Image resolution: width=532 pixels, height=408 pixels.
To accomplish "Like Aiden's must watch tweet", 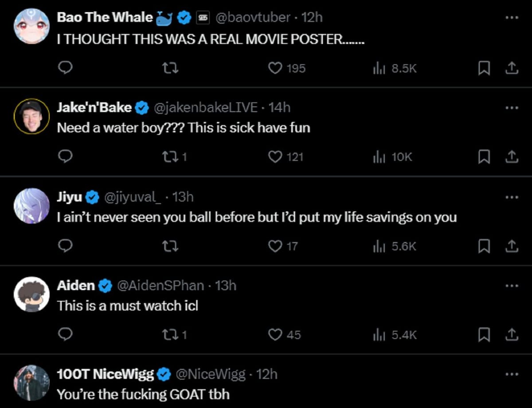I will tap(276, 334).
